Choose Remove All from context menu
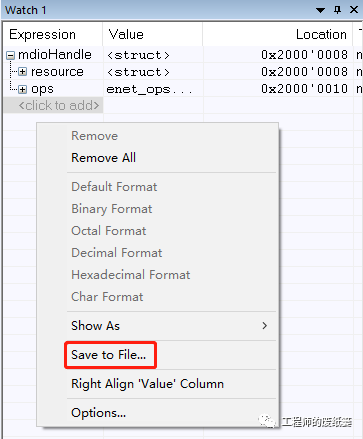The height and width of the screenshot is (439, 363). [x=103, y=158]
